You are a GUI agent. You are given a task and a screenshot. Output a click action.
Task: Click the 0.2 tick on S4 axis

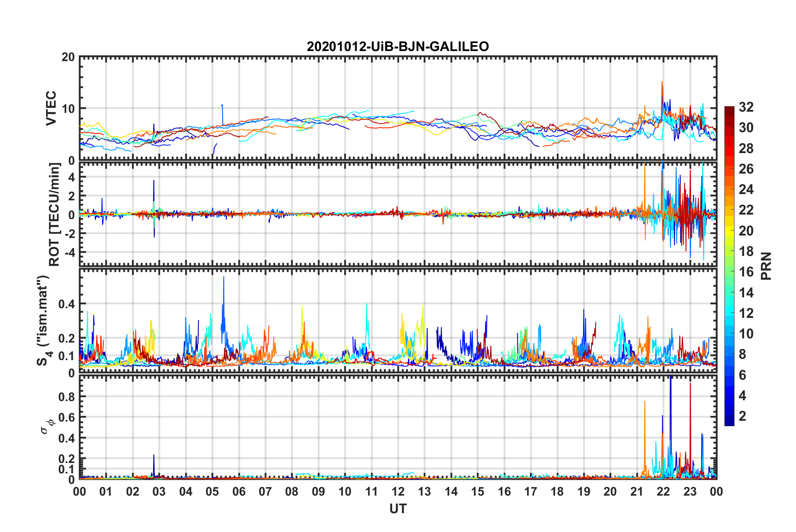[x=67, y=338]
